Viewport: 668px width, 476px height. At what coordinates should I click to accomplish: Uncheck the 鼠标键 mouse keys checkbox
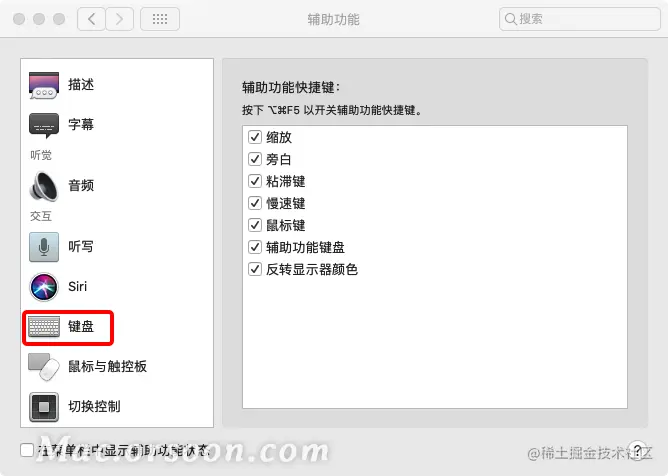(255, 225)
